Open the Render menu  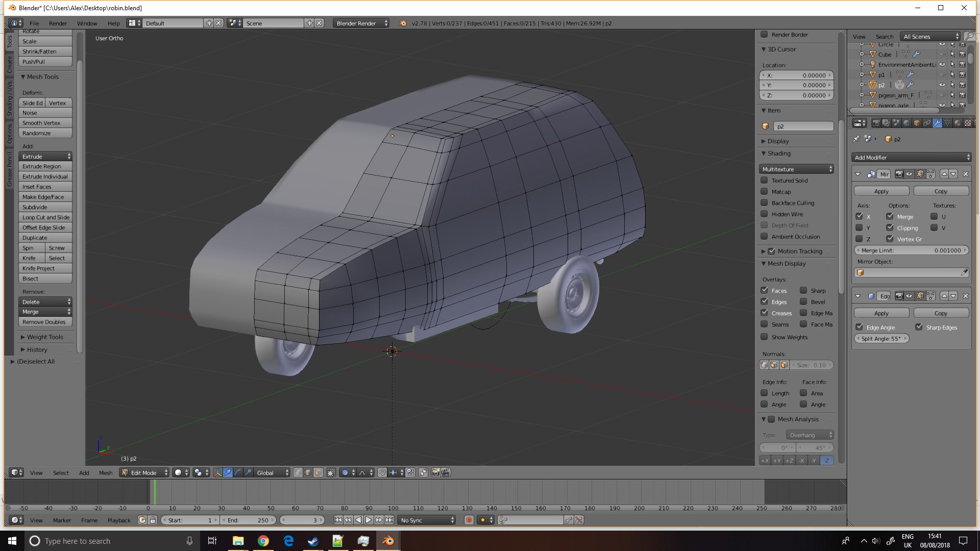point(58,23)
